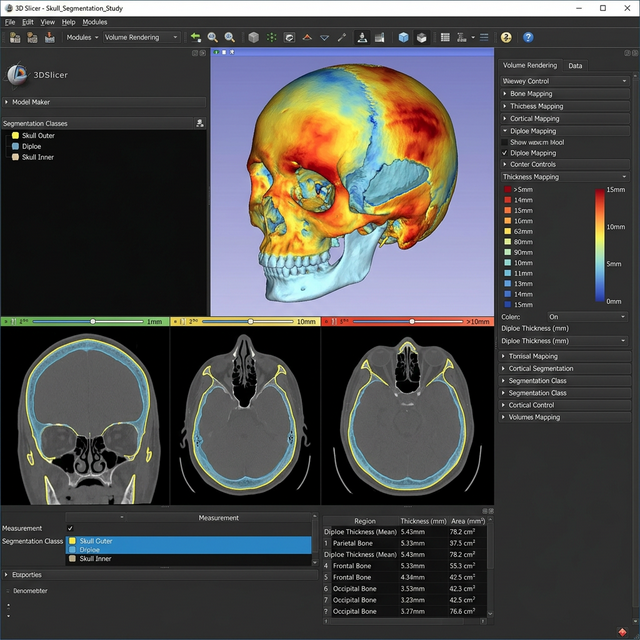The height and width of the screenshot is (640, 640).
Task: Click the green crosshair toolbar icon
Action: [x=271, y=37]
